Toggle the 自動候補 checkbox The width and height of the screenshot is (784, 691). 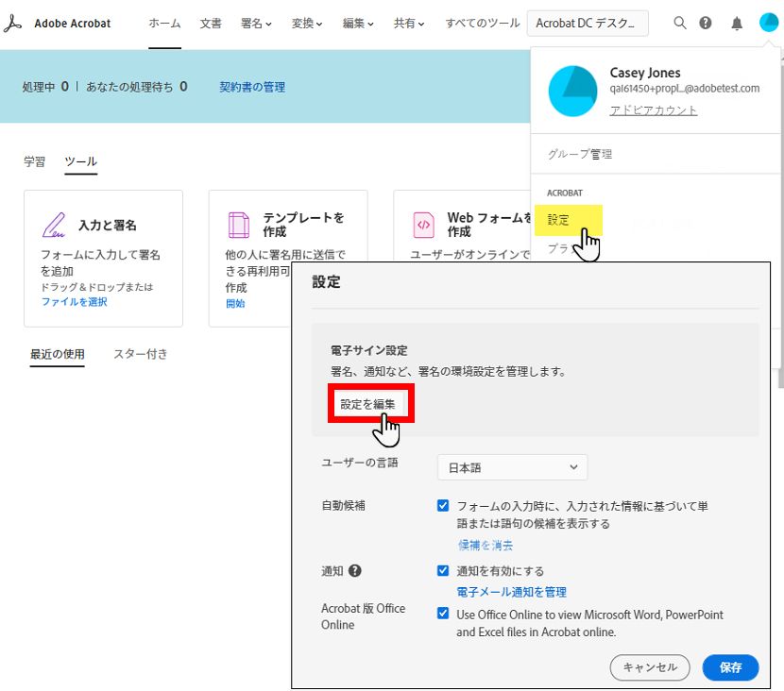coord(443,505)
